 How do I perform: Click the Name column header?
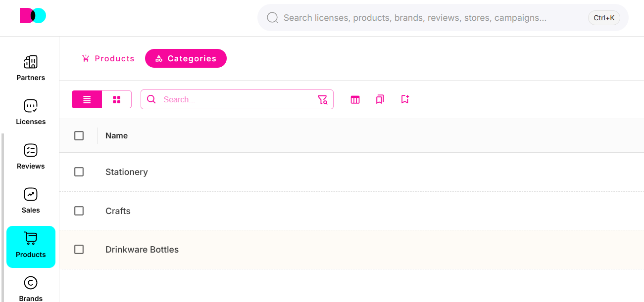click(117, 135)
